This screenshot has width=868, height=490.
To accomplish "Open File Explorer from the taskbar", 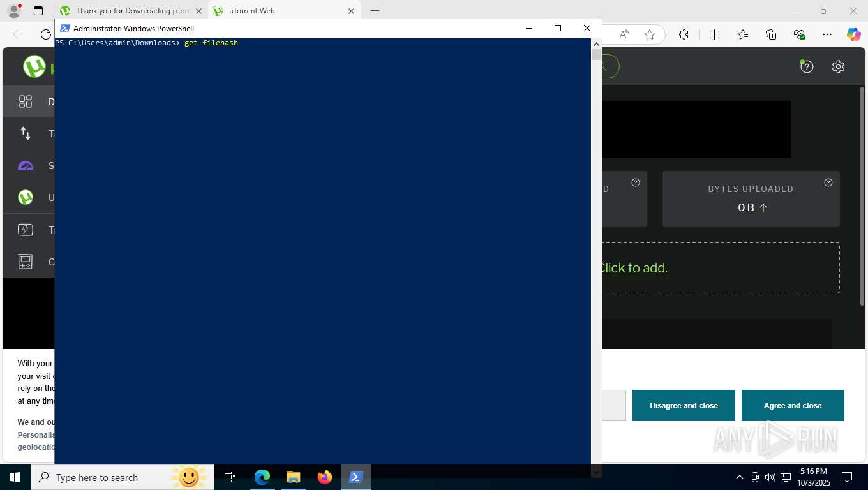I will tap(294, 477).
